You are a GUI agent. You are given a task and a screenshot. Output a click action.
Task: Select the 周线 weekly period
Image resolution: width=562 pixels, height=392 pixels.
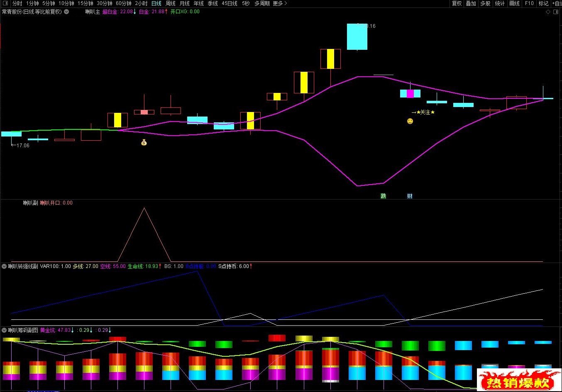pos(171,3)
